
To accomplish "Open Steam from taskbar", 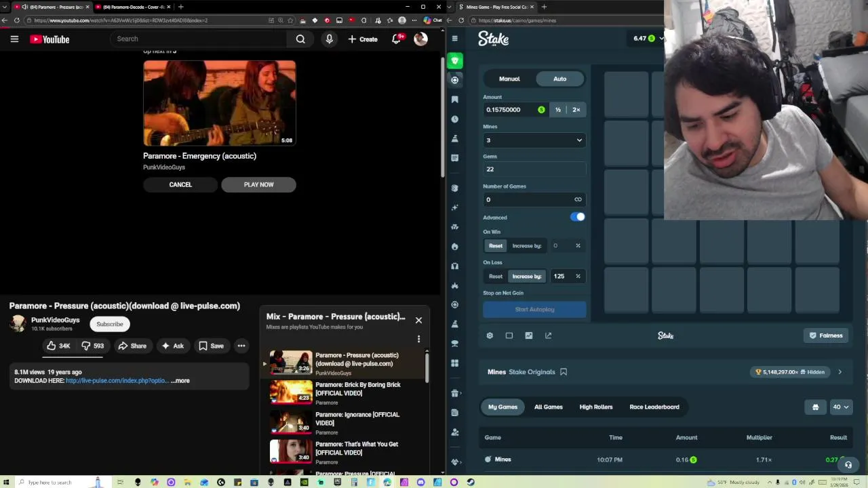I will coord(471,483).
